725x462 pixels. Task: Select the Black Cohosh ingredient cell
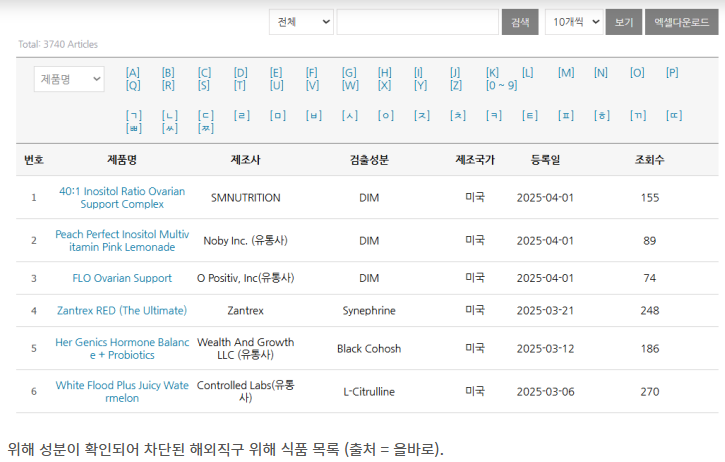[369, 348]
